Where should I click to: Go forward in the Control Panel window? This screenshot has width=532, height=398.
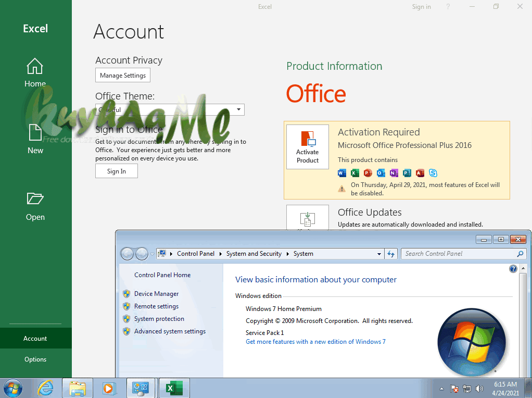[142, 254]
